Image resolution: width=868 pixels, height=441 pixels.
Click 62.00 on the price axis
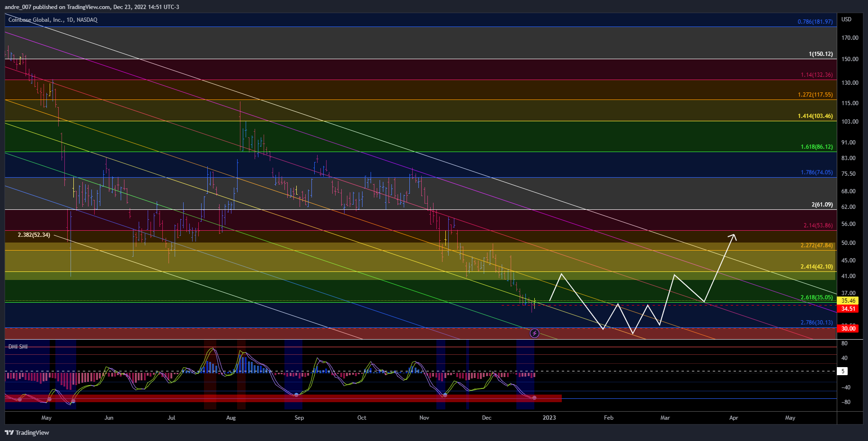[849, 207]
